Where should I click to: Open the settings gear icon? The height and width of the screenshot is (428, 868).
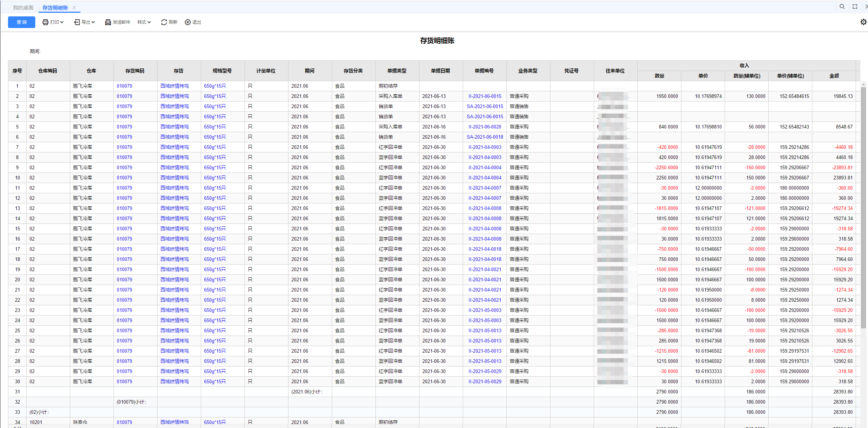tap(863, 22)
